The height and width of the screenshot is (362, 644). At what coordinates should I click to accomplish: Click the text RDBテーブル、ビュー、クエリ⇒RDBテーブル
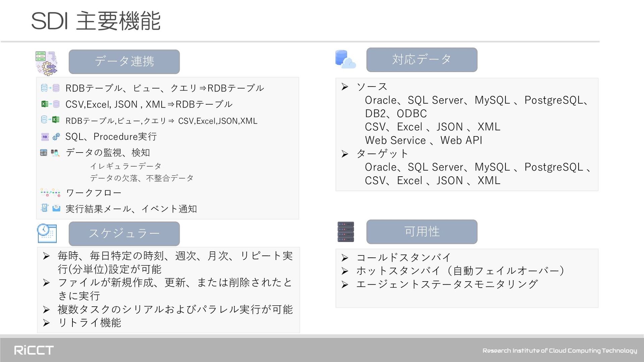[165, 88]
